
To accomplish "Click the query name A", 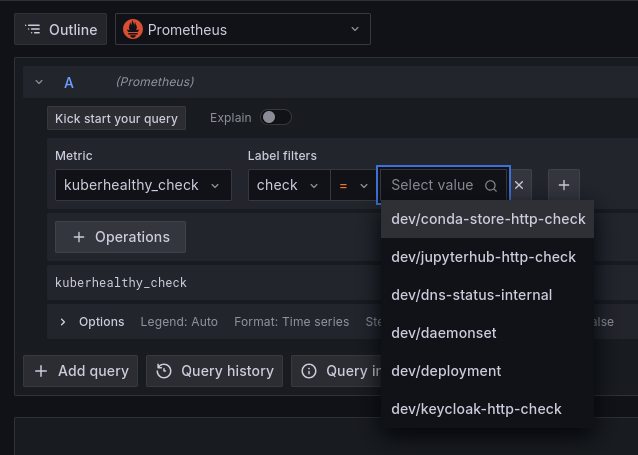I will point(69,83).
